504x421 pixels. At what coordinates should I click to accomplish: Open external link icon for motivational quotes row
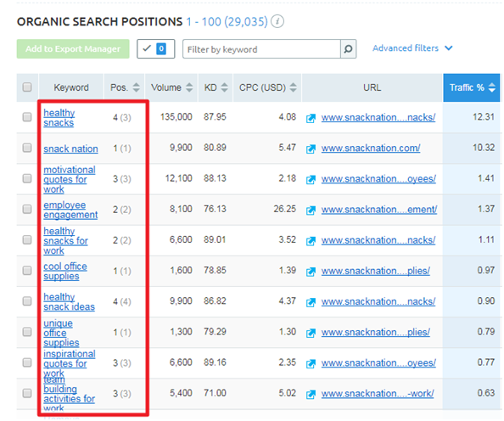311,179
